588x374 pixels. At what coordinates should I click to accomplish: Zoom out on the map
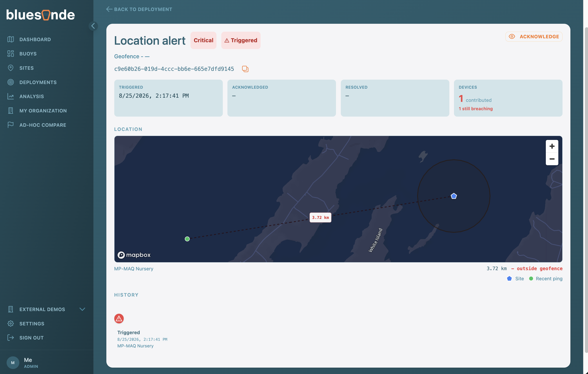point(552,159)
